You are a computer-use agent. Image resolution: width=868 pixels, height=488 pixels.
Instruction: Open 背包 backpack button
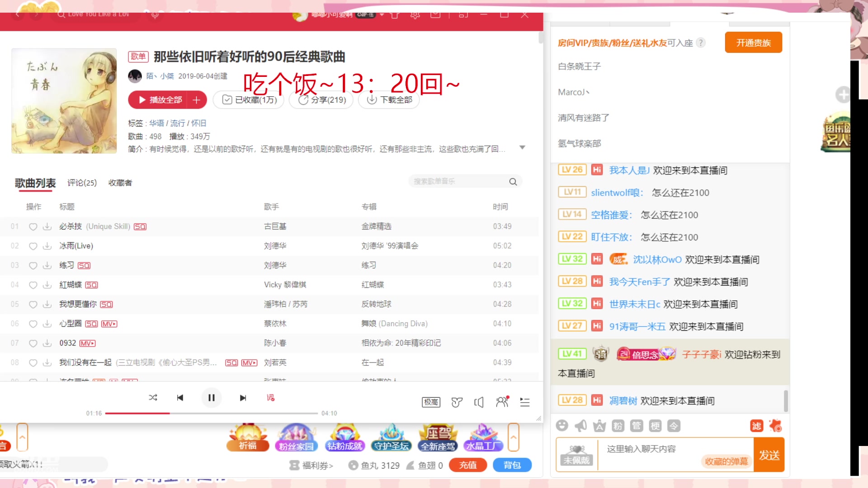512,465
